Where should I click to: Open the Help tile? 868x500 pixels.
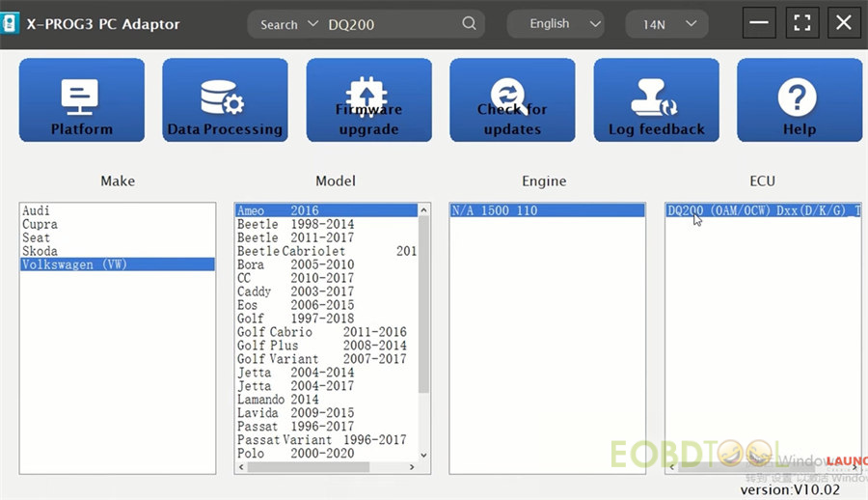tap(800, 99)
